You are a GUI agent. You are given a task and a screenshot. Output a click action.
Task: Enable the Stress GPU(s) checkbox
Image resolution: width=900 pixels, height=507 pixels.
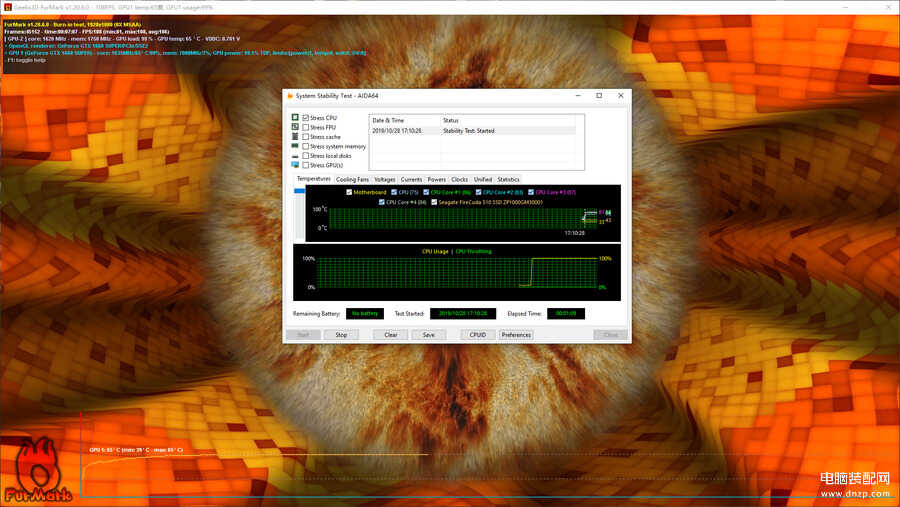(305, 165)
